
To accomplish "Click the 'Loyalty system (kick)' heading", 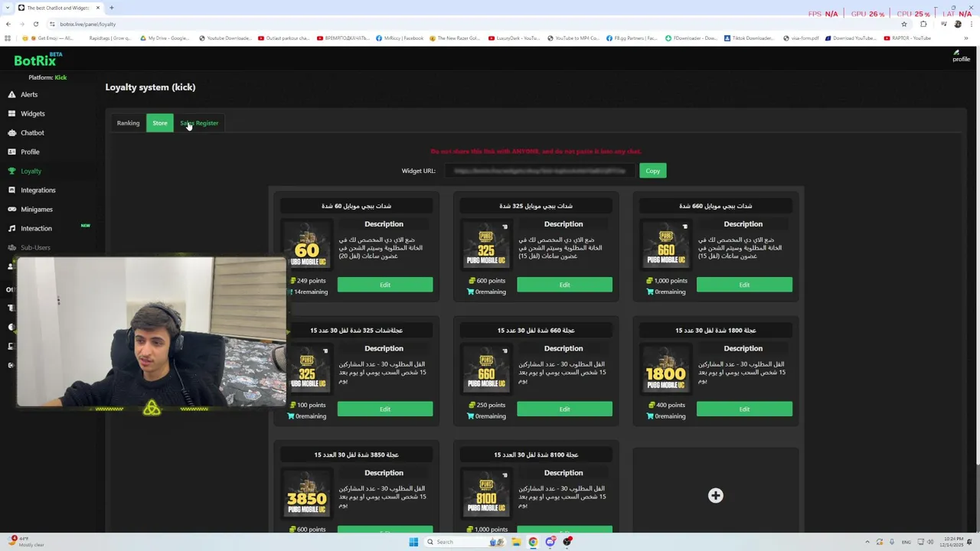I will click(x=150, y=87).
